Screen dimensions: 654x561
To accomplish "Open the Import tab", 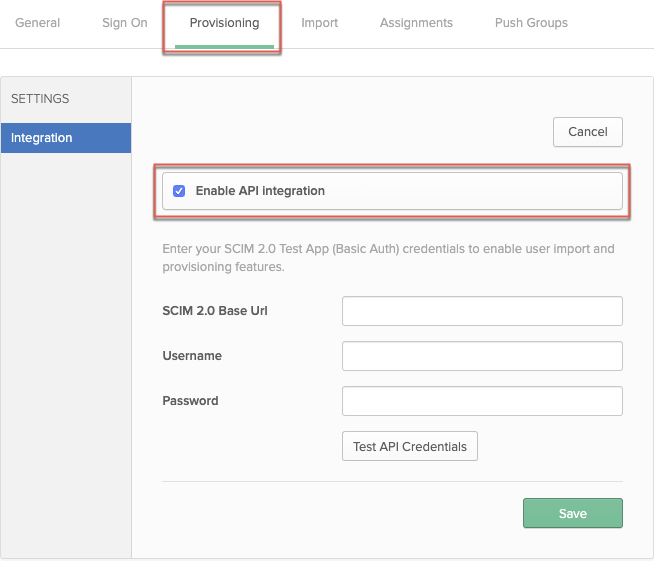I will click(319, 23).
